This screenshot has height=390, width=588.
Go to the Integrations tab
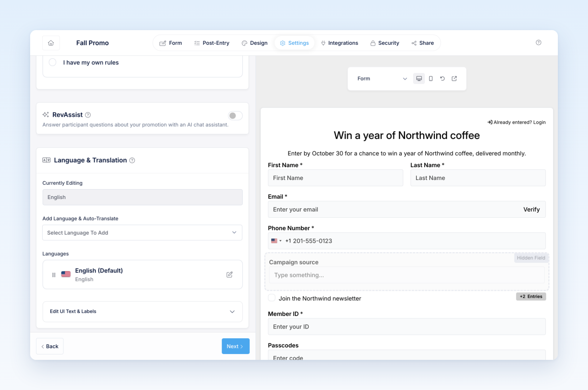(340, 43)
